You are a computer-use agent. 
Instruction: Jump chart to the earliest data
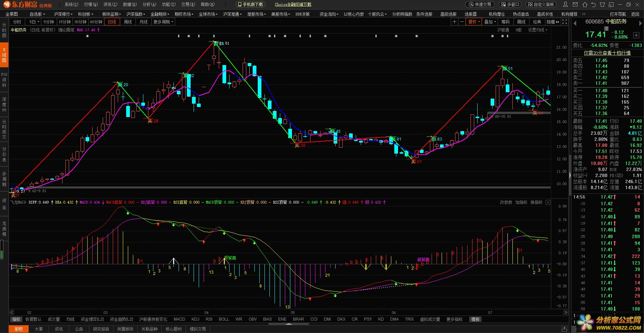click(x=12, y=312)
